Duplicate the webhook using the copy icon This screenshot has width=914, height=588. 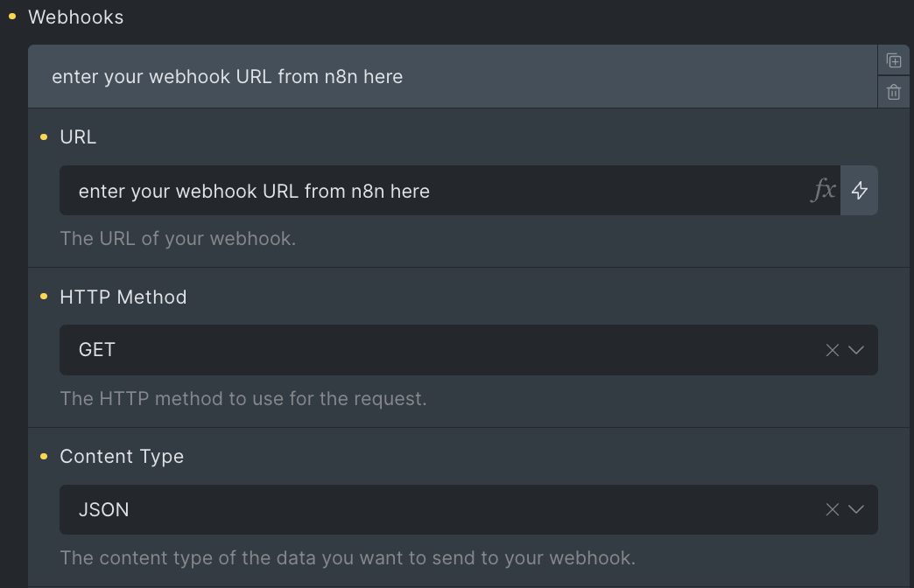pyautogui.click(x=894, y=60)
